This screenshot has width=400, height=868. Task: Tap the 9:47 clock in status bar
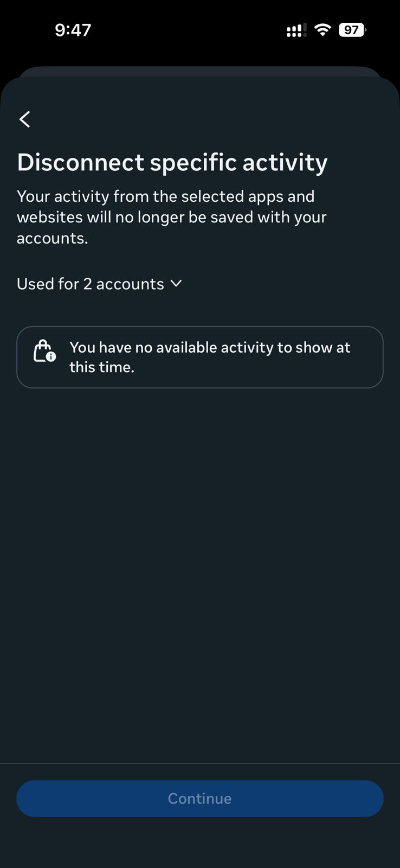point(73,30)
